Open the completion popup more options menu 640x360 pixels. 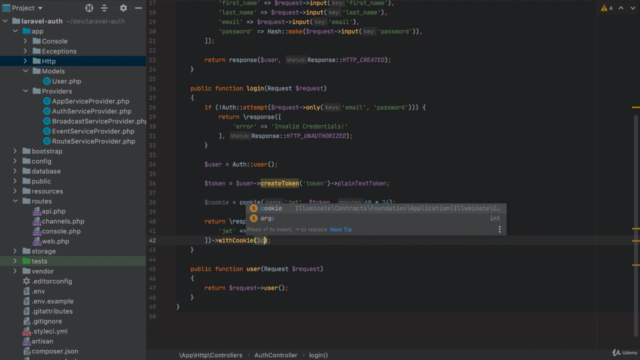[500, 229]
